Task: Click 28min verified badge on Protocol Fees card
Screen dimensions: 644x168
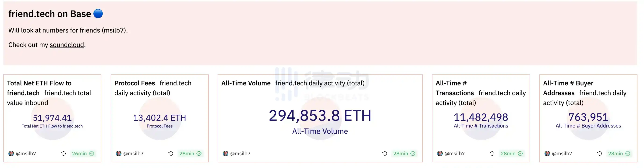Action: point(190,153)
